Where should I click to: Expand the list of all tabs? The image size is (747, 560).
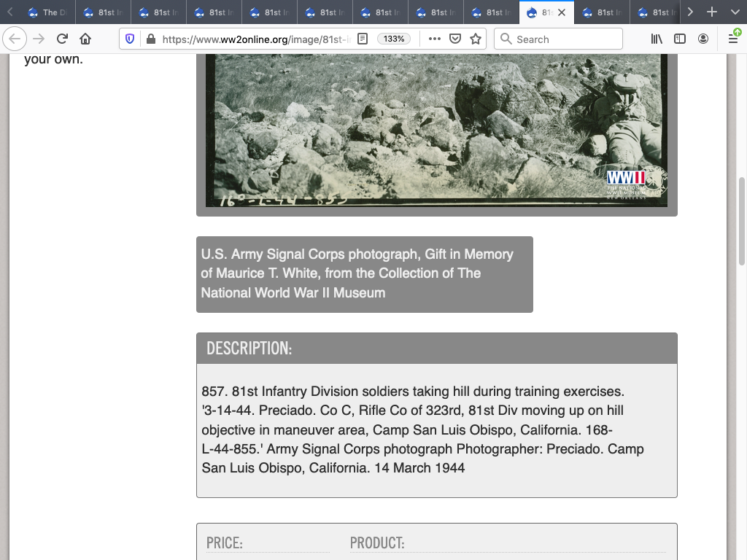point(733,12)
